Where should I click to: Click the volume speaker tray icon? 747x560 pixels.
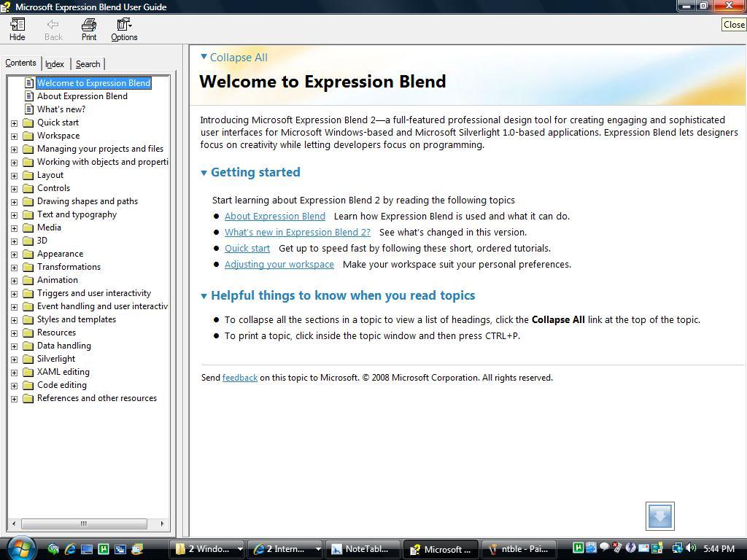click(691, 548)
